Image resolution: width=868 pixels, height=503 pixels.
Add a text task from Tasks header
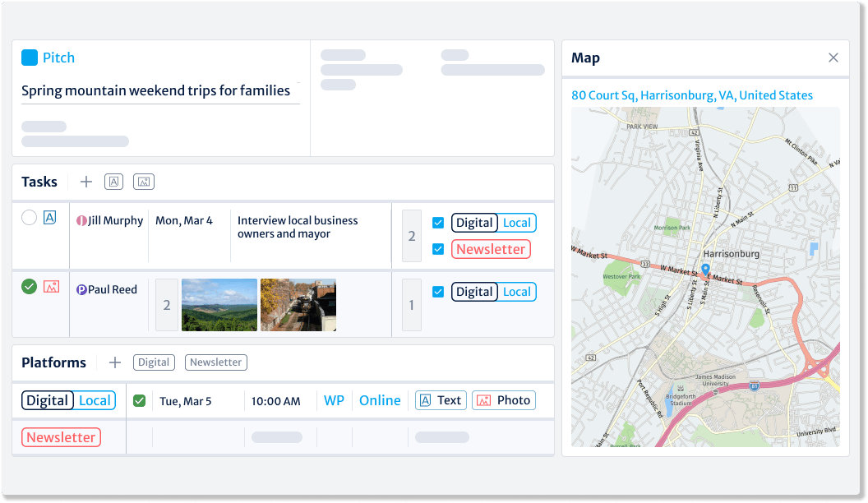pos(113,182)
